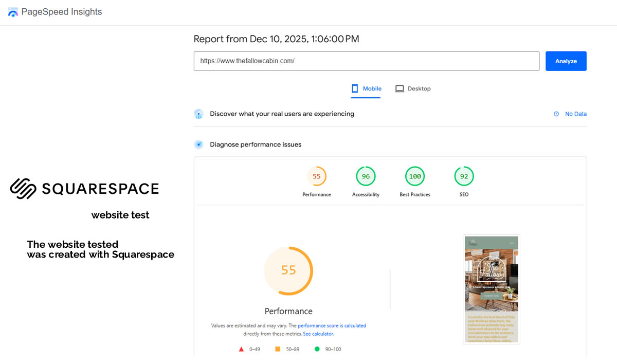Click the mobile website screenshot thumbnail
Viewport: 617px width, 364px height.
pos(491,289)
